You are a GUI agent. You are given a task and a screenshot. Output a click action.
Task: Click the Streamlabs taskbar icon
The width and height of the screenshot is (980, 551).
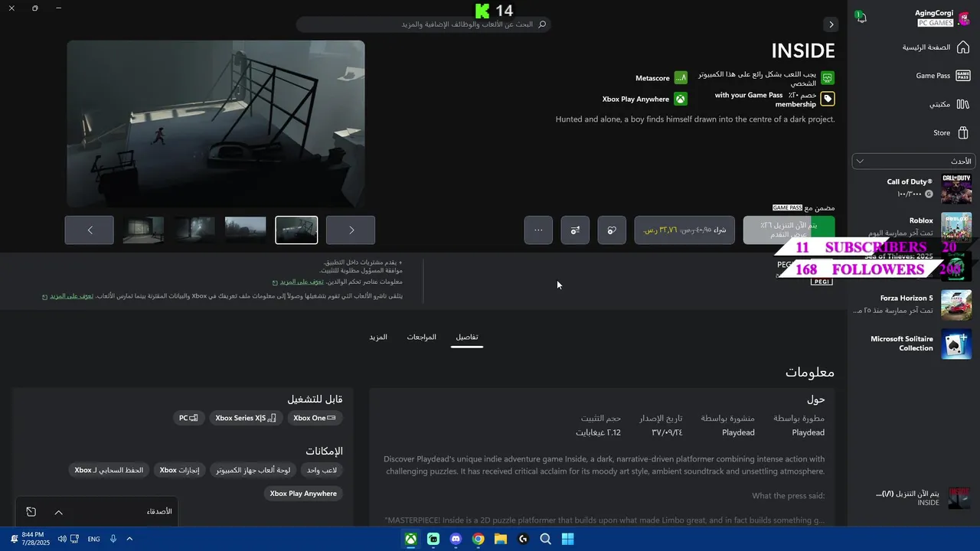(x=433, y=539)
